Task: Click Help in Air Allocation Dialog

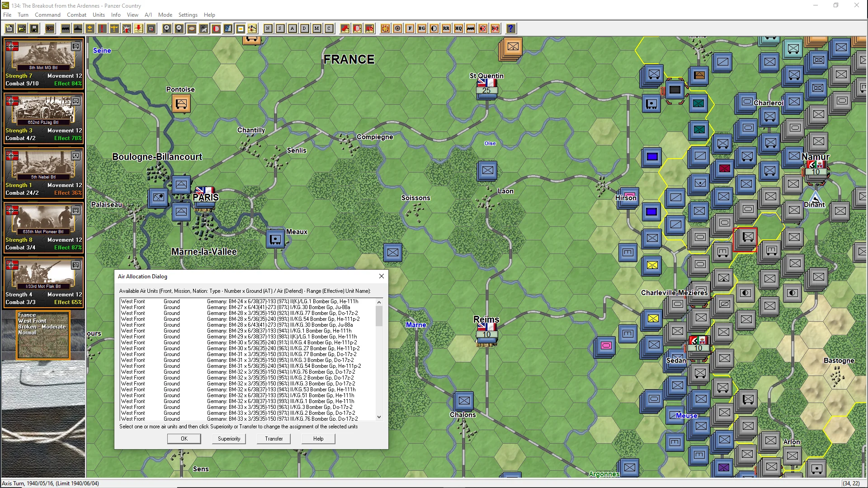Action: (318, 439)
